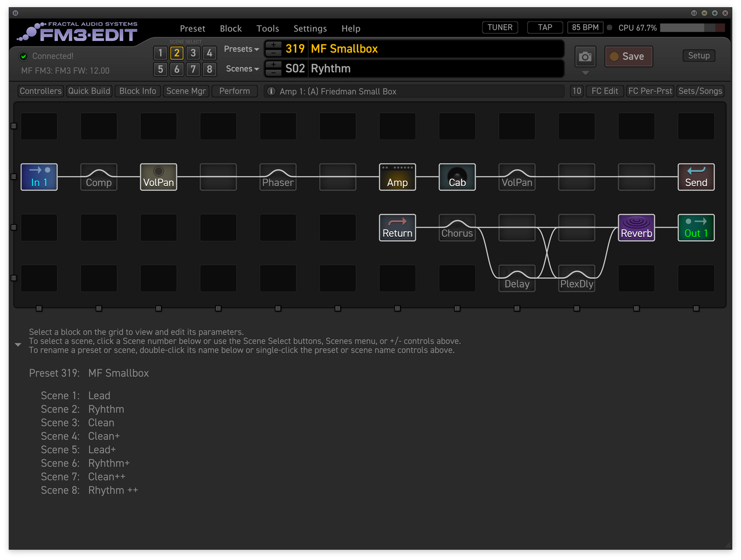Click the preset decrement minus button
Image resolution: width=741 pixels, height=560 pixels.
(x=273, y=53)
